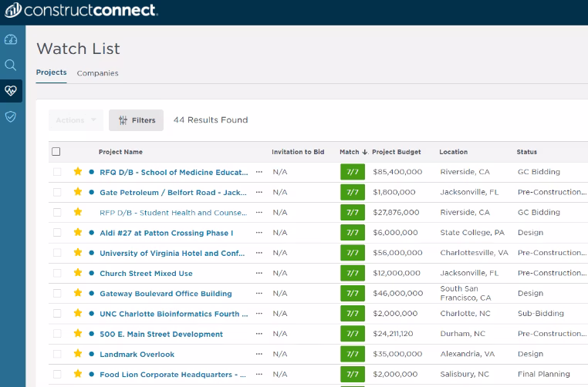Open more options for UNC Charlotte Bioinformatics row
This screenshot has width=588, height=387.
(x=259, y=314)
